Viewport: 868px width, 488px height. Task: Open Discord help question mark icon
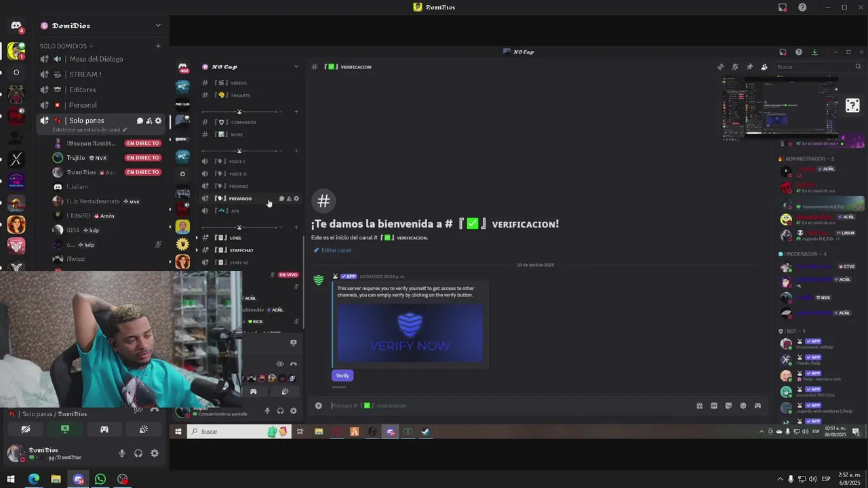tap(802, 7)
